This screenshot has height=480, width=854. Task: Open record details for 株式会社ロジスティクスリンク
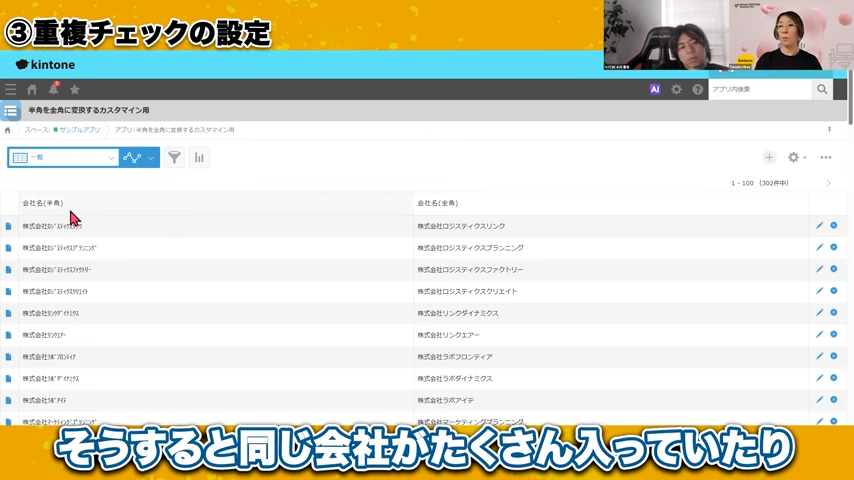coord(8,226)
